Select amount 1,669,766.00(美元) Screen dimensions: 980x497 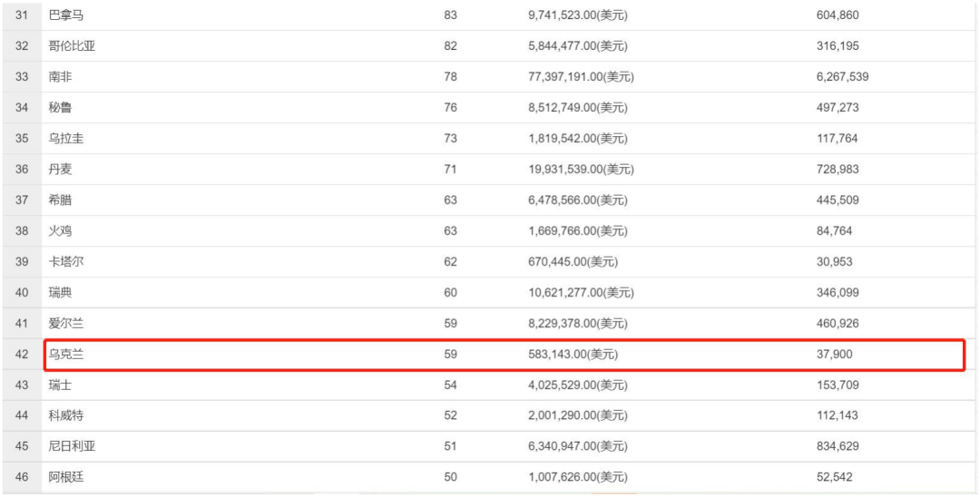[577, 231]
